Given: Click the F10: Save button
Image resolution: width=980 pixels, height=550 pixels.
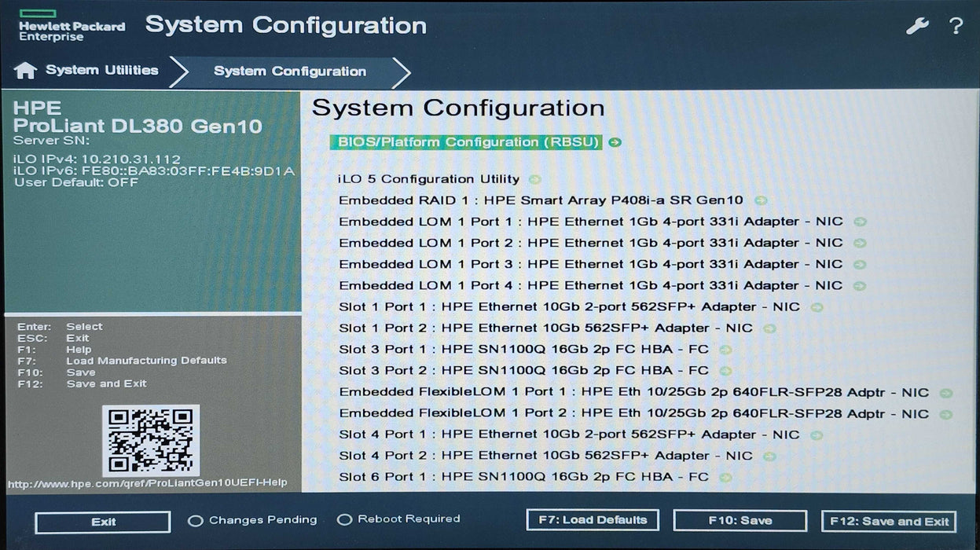Looking at the screenshot, I should click(740, 521).
